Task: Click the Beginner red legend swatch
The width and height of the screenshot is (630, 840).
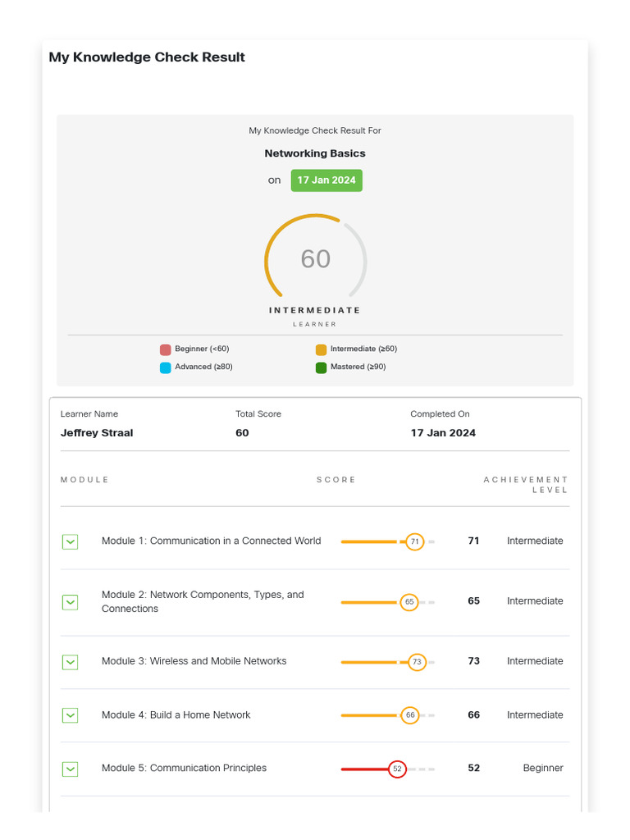Action: point(166,349)
